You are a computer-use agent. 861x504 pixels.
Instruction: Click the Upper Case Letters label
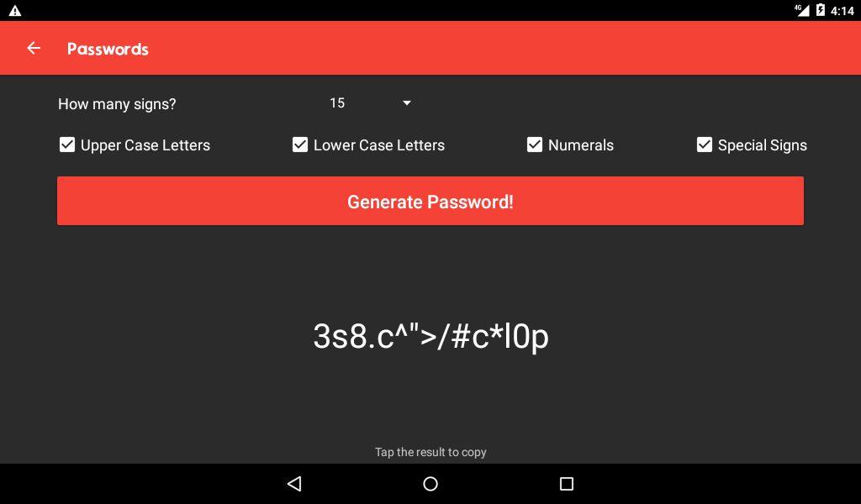pos(145,145)
